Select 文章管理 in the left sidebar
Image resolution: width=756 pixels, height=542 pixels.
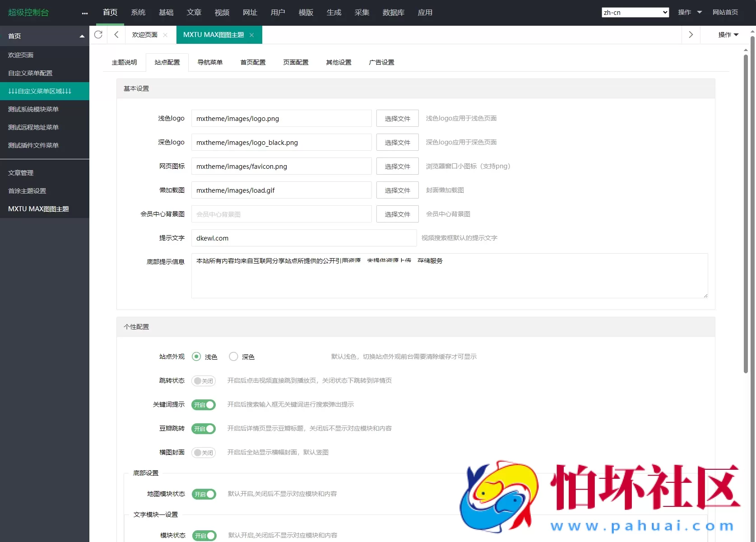pyautogui.click(x=21, y=172)
